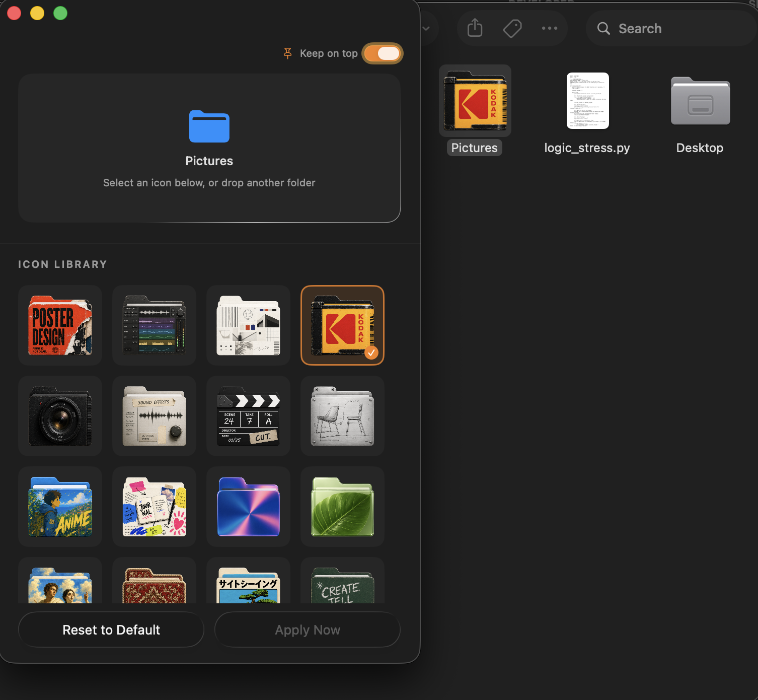This screenshot has width=758, height=700.
Task: Choose the black camera lens folder icon
Action: tap(60, 416)
